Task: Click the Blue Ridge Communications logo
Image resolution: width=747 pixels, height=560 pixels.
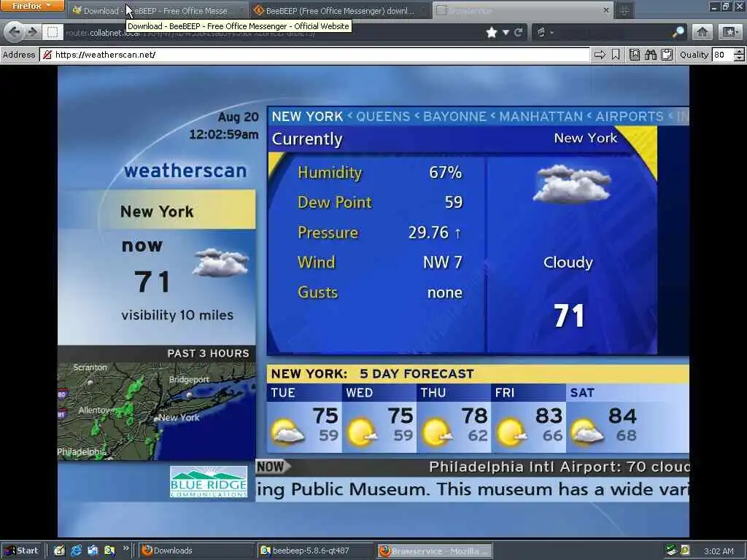Action: click(x=209, y=482)
